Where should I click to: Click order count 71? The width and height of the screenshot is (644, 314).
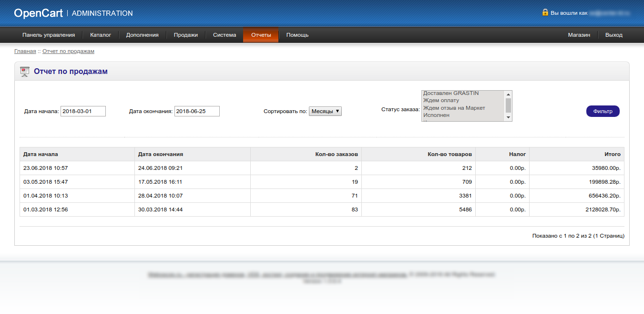point(355,196)
